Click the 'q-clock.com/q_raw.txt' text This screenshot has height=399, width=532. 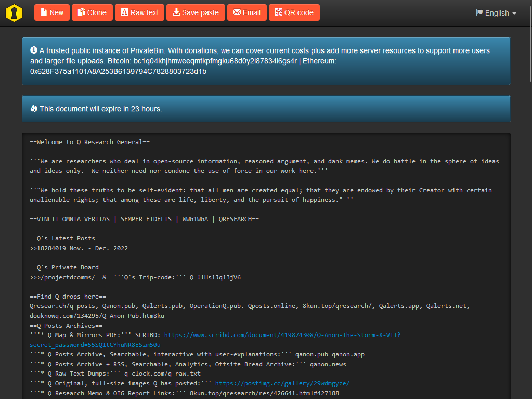[162, 374]
